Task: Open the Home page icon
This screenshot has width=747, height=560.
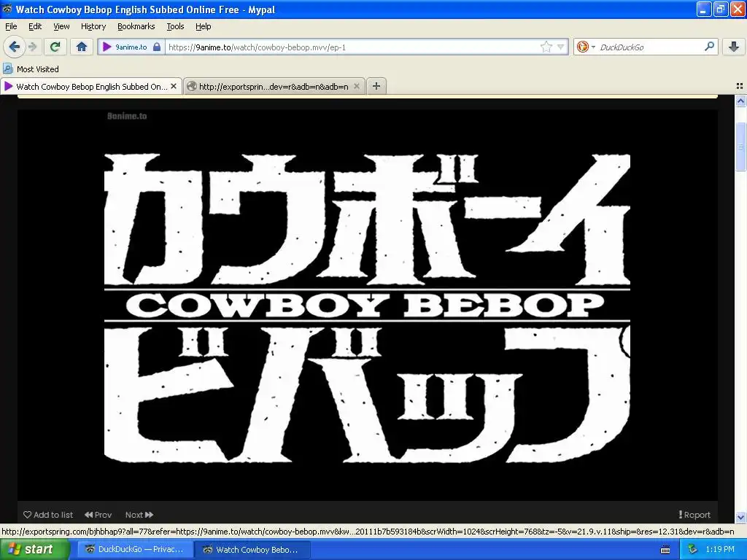Action: (x=82, y=47)
